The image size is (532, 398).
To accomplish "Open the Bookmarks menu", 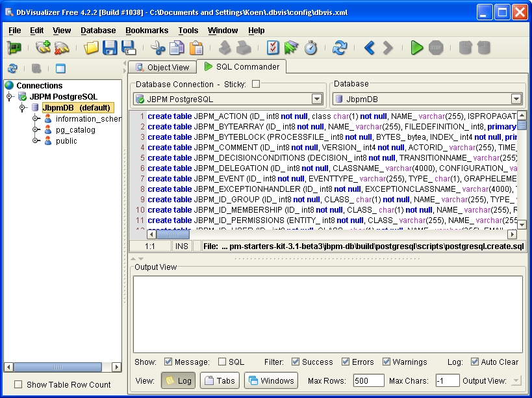I will 147,30.
